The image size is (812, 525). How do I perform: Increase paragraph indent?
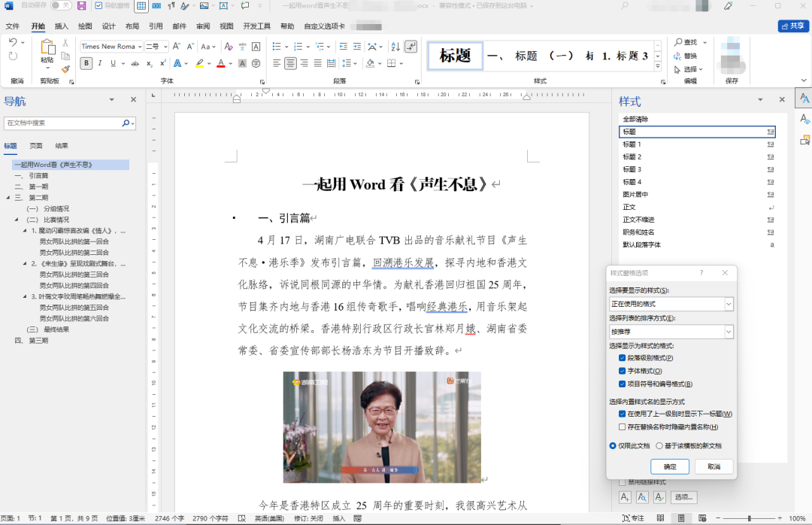click(357, 47)
